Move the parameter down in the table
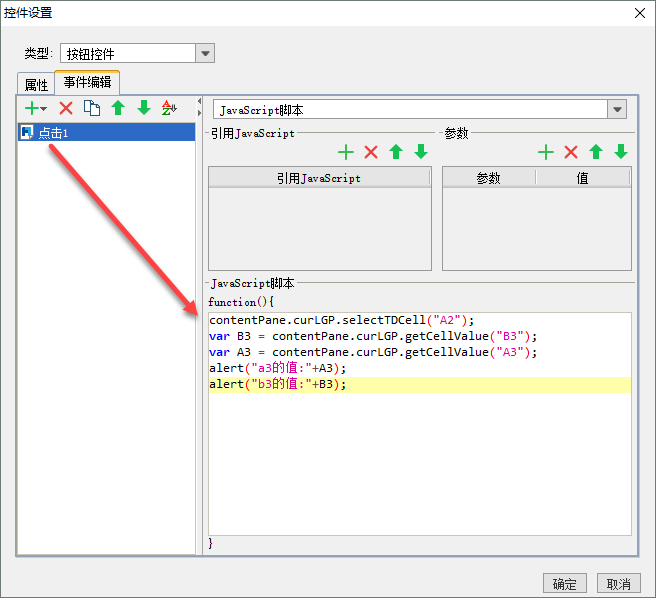 coord(621,152)
